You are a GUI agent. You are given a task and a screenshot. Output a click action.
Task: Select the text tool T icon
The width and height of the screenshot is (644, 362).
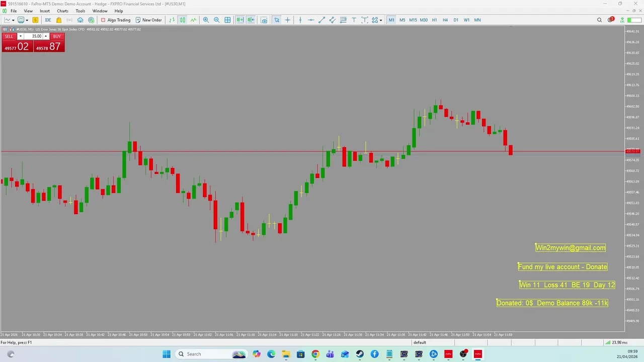354,20
